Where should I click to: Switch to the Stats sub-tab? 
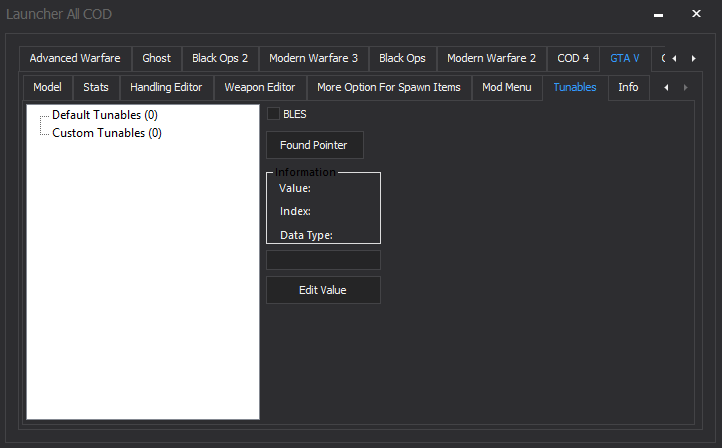[96, 87]
